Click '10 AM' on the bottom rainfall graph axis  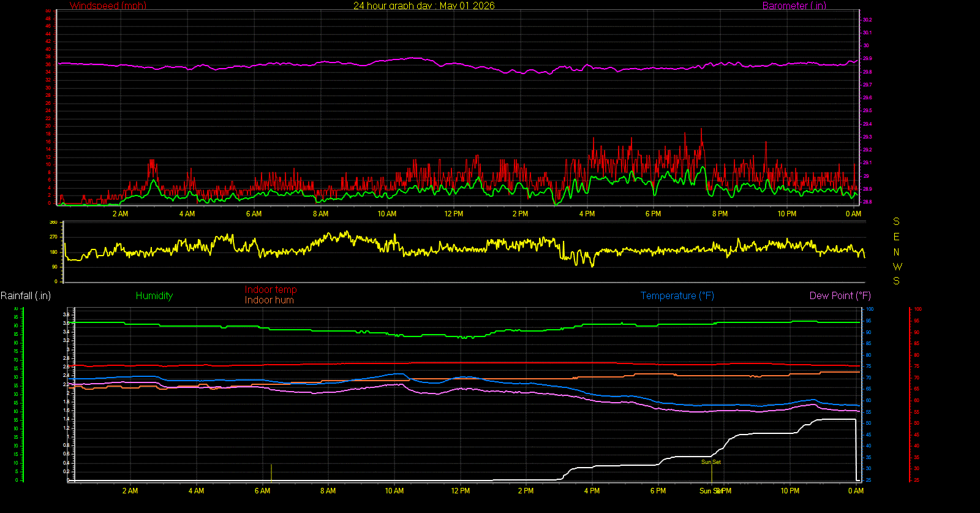click(394, 491)
